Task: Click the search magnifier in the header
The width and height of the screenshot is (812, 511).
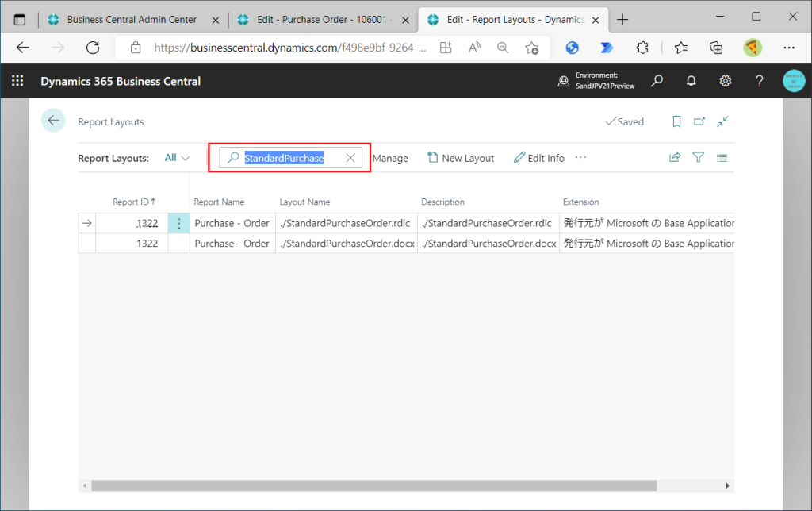Action: click(657, 81)
